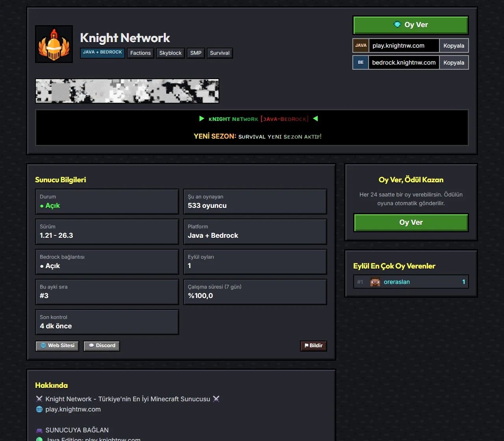Click the Eylül oyları value 1
Image resolution: width=504 pixels, height=441 pixels.
click(x=189, y=266)
